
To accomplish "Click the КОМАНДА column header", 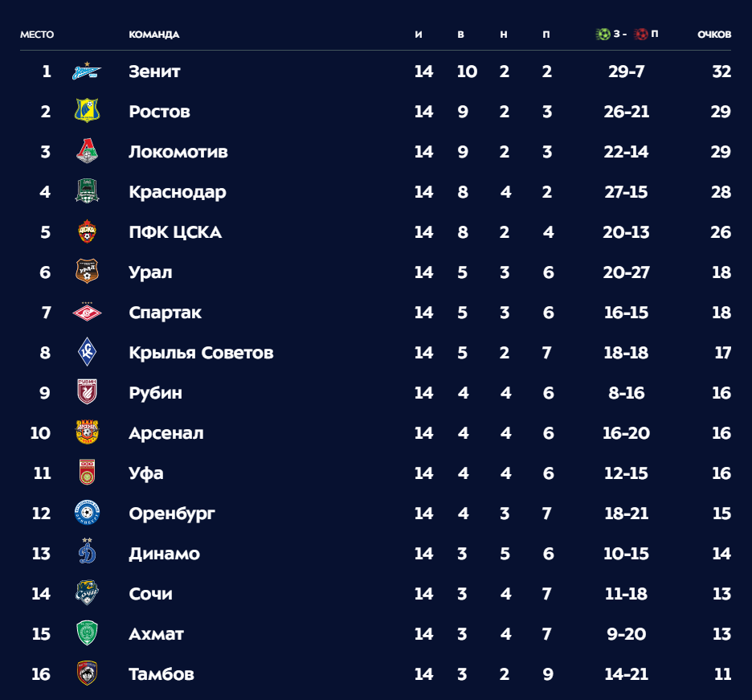I will tap(154, 35).
